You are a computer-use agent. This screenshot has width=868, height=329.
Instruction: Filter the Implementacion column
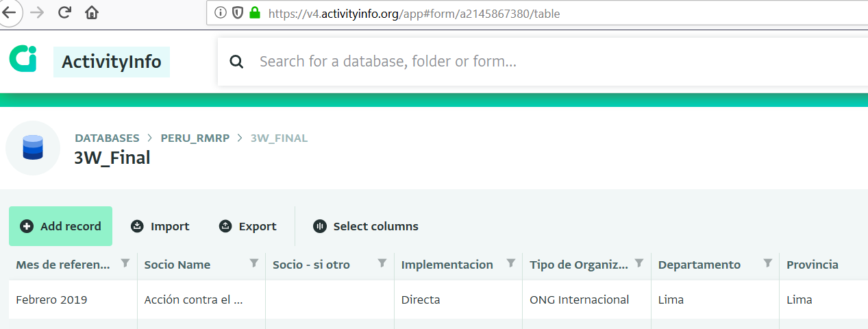[x=510, y=263]
